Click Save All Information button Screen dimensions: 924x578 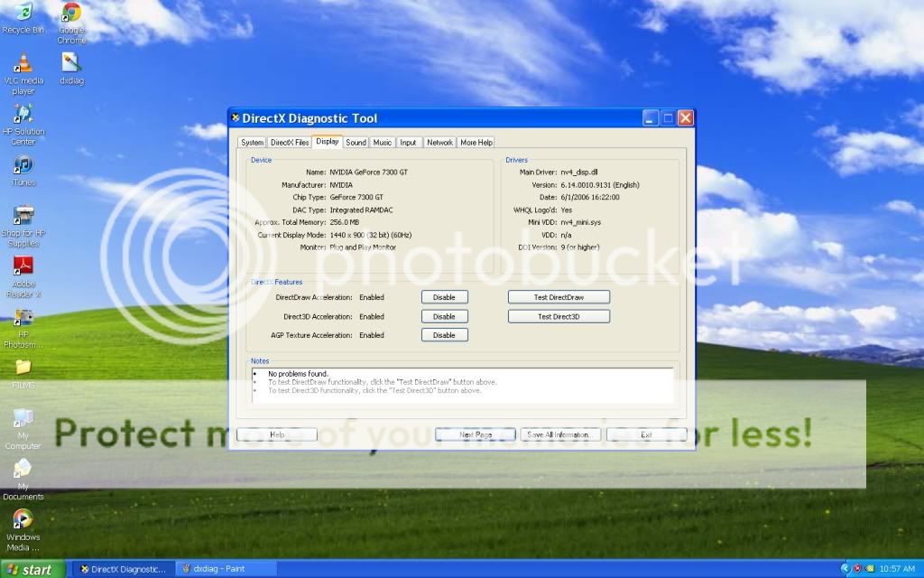[560, 434]
